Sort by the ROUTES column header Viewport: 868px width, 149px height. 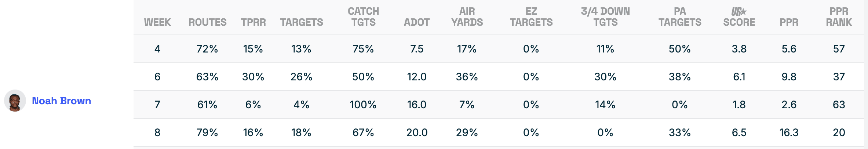coord(207,22)
